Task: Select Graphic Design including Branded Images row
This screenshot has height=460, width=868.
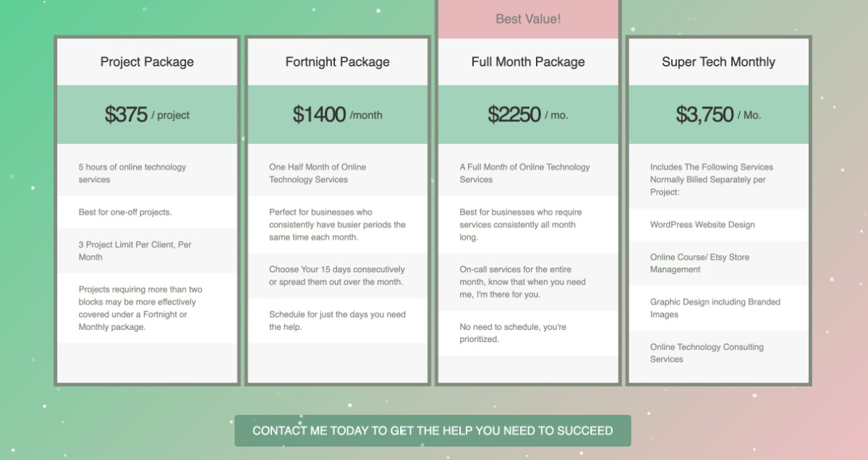Action: 715,308
